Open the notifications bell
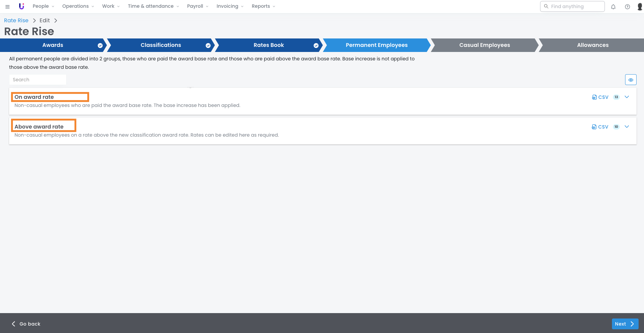Screen dimensions: 644x333 (x=613, y=7)
